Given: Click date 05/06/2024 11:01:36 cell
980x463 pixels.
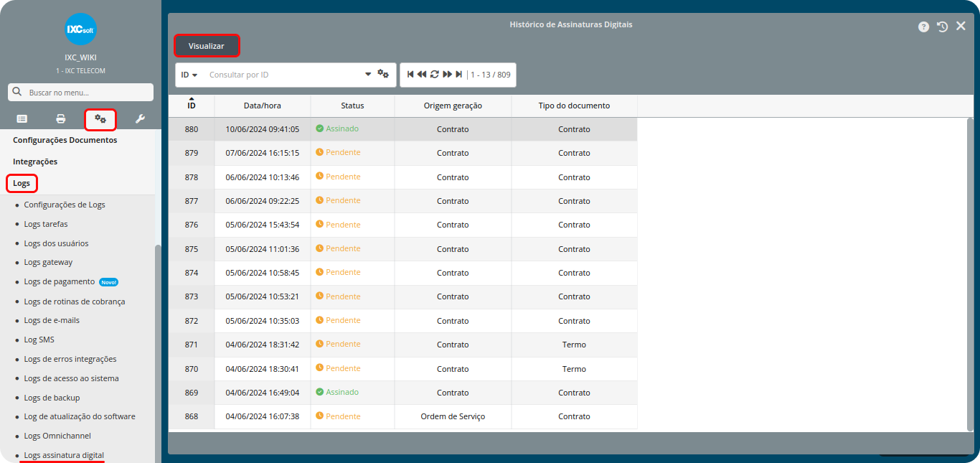Looking at the screenshot, I should 263,249.
